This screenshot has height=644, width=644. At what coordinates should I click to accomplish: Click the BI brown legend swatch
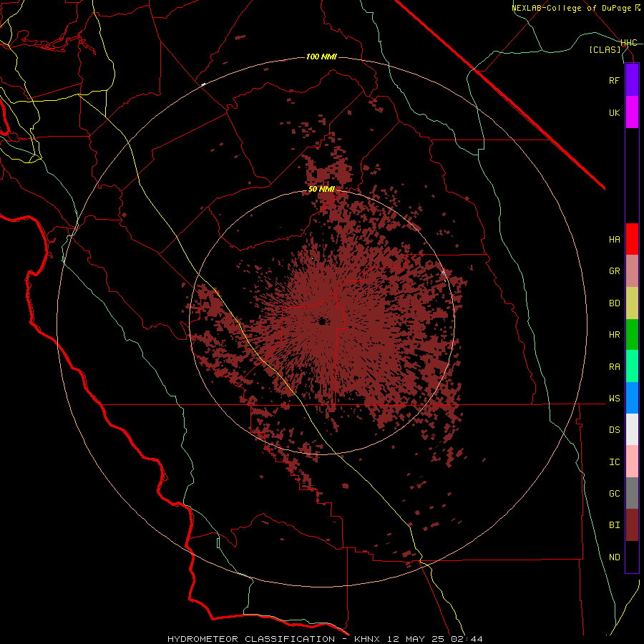[632, 525]
